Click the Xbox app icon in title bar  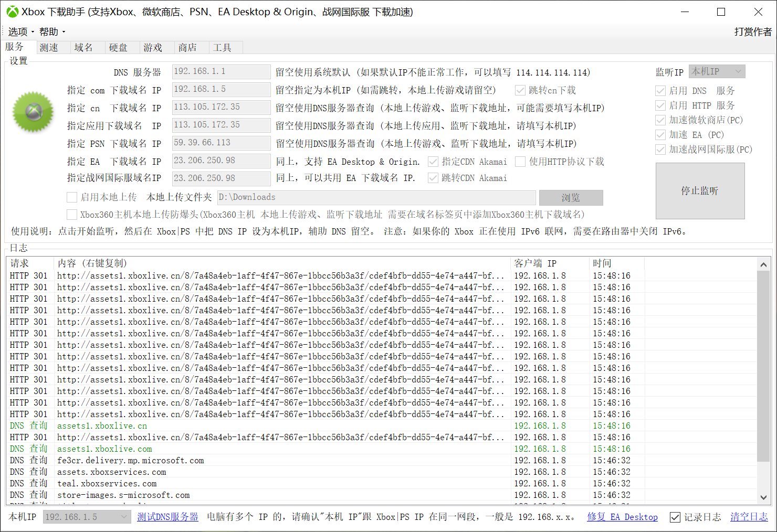(12, 12)
